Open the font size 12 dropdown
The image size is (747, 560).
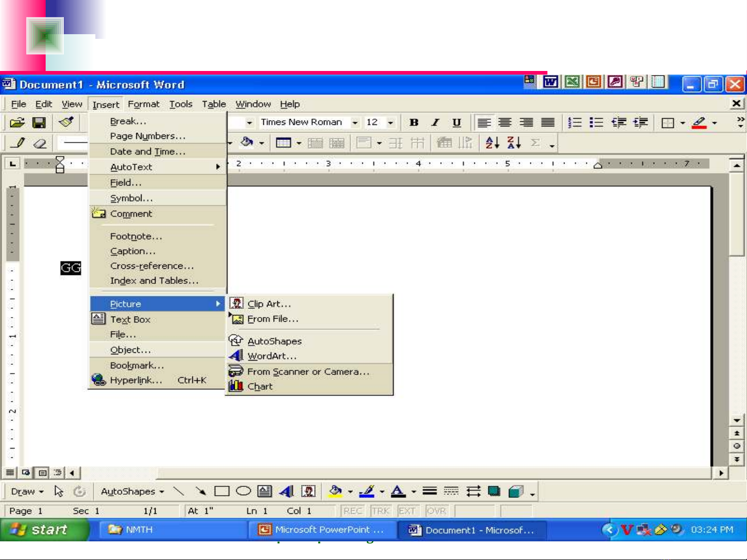[390, 123]
